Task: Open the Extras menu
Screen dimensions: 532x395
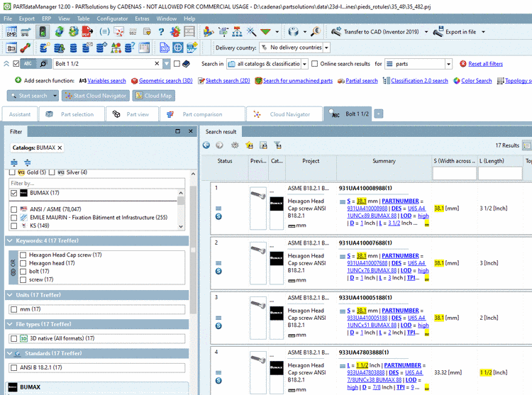Action: pyautogui.click(x=142, y=18)
